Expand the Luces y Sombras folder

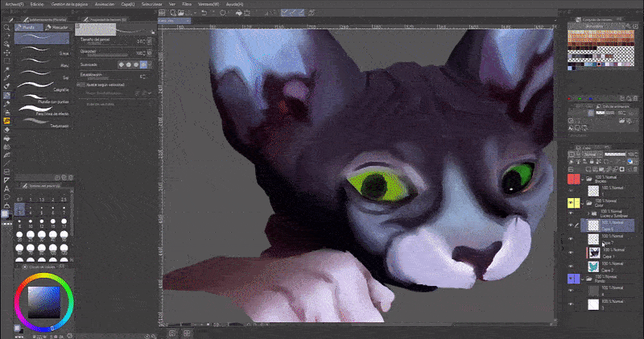pos(588,213)
